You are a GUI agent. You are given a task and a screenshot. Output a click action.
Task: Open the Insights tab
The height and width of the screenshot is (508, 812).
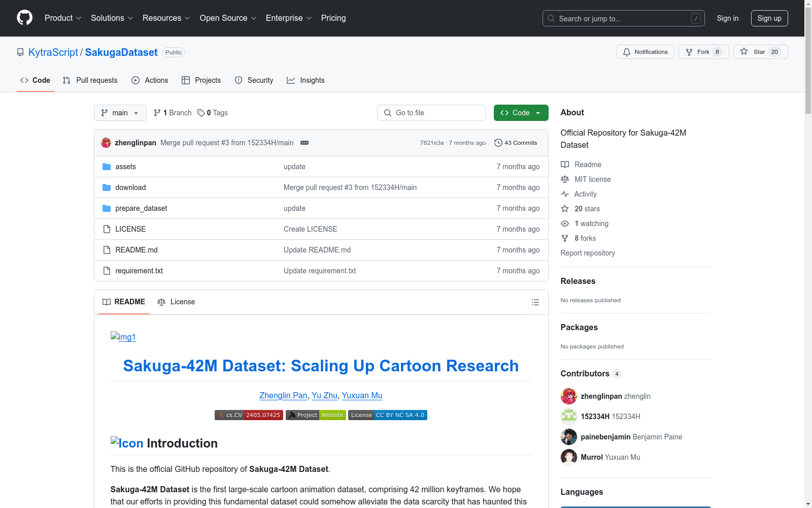(306, 80)
